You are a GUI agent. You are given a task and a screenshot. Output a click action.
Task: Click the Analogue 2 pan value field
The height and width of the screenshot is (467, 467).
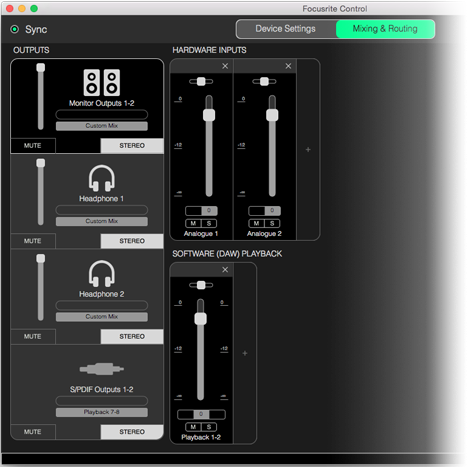point(265,211)
